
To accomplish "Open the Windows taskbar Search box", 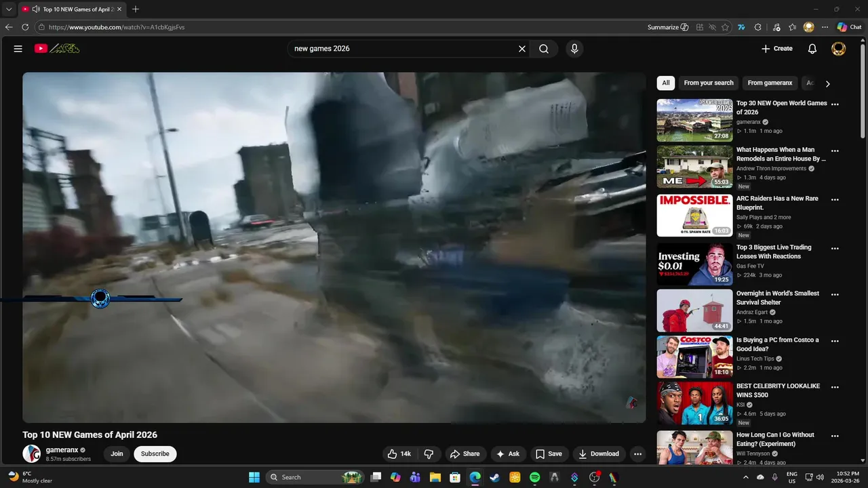I will coord(316,477).
